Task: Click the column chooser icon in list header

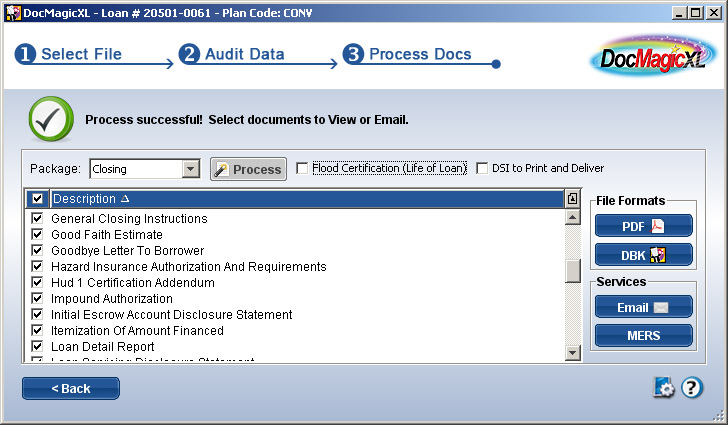Action: click(x=572, y=199)
